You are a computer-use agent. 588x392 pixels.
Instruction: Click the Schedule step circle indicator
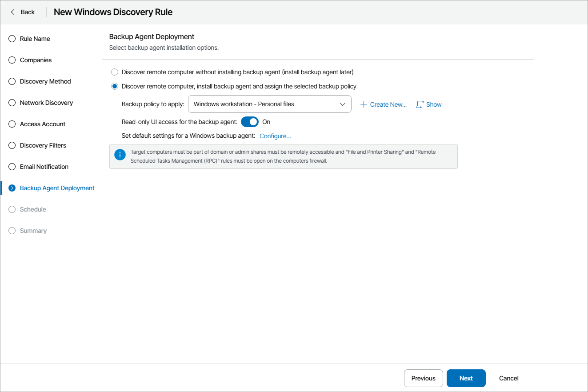click(12, 209)
